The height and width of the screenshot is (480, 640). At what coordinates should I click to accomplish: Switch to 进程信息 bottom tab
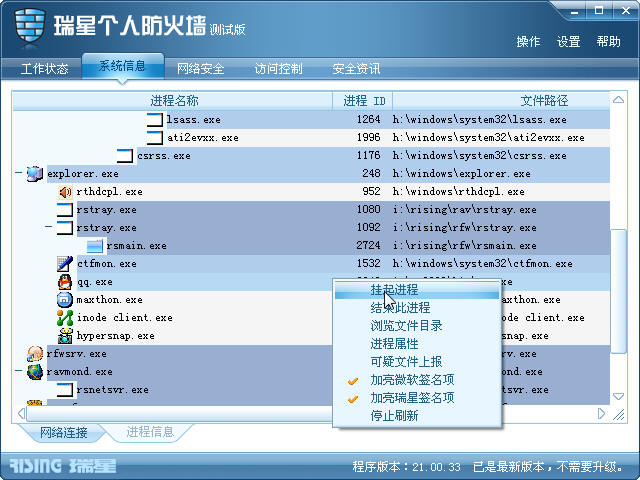click(x=150, y=432)
